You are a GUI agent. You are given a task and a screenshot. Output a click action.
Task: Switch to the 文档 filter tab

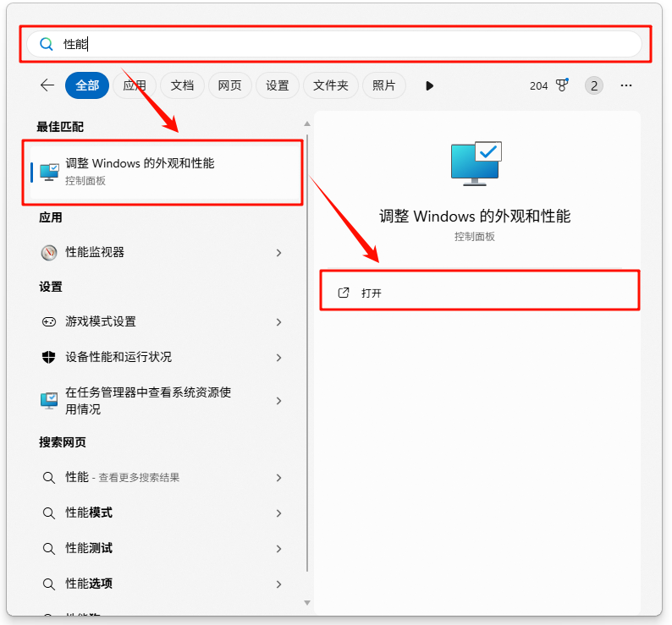[x=182, y=85]
